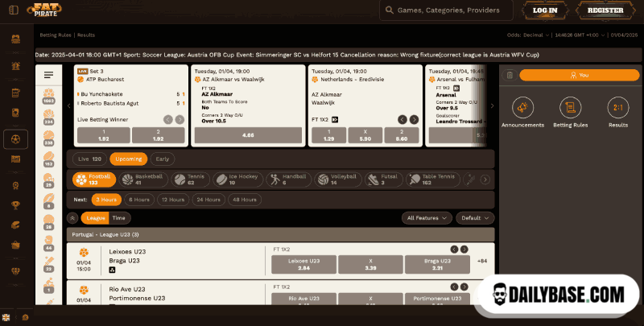Click the orange You button
The height and width of the screenshot is (326, 644).
point(579,75)
